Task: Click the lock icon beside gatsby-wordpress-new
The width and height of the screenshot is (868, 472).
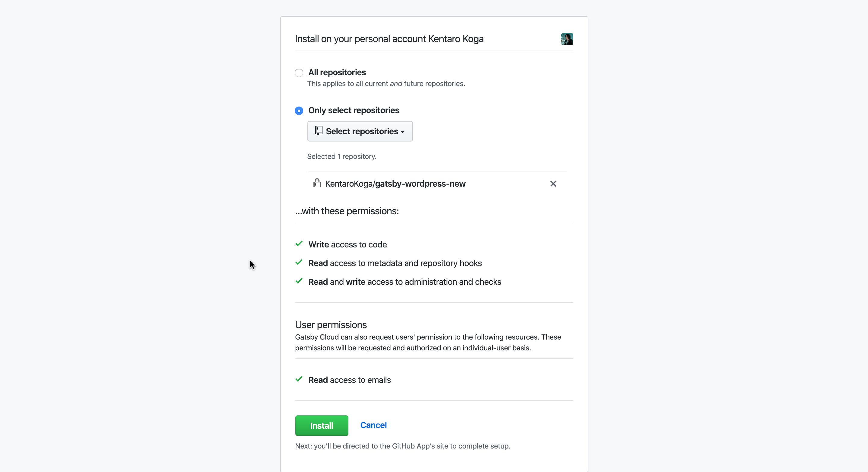Action: [x=317, y=183]
